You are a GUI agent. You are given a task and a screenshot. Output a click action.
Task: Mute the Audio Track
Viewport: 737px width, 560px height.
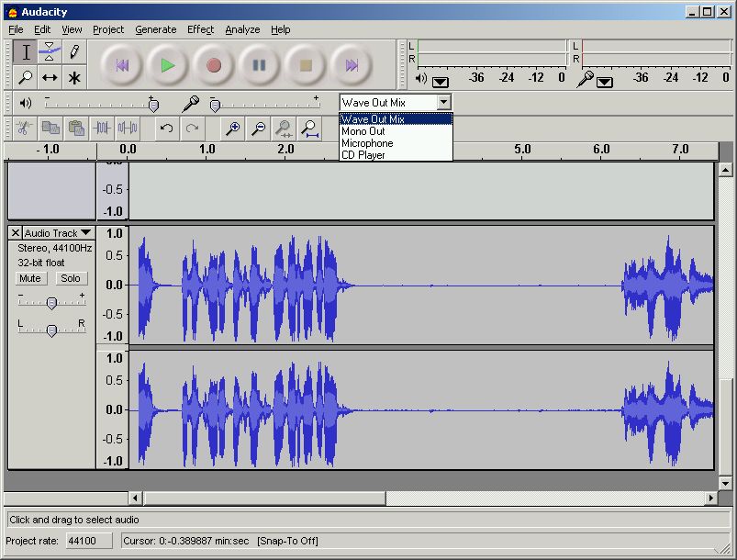pyautogui.click(x=30, y=278)
